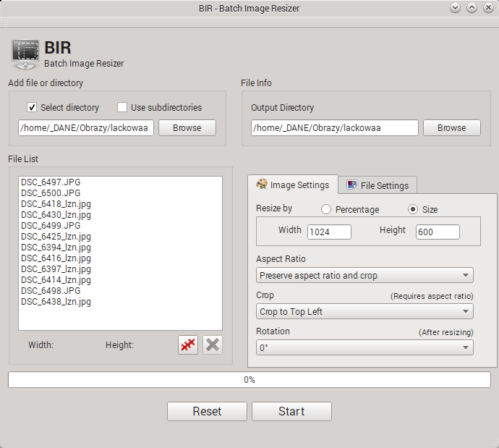Enable the Use subdirectories checkbox

point(122,107)
